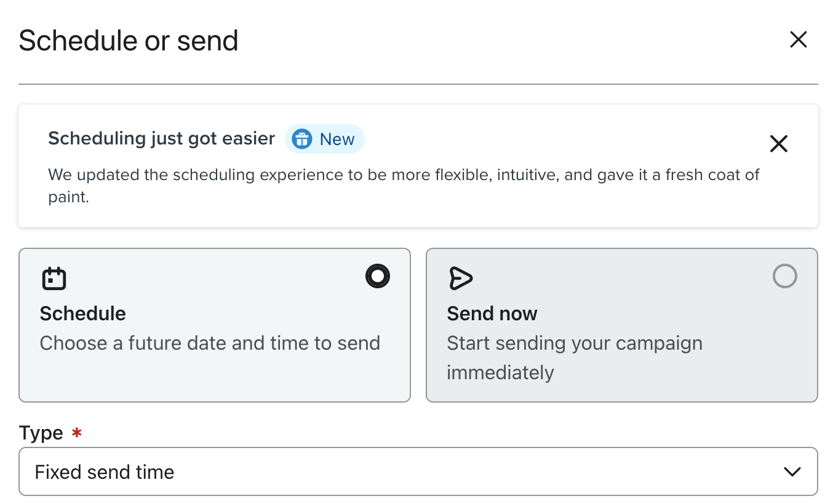Click the Schedule card title text
The image size is (833, 504).
tap(83, 313)
